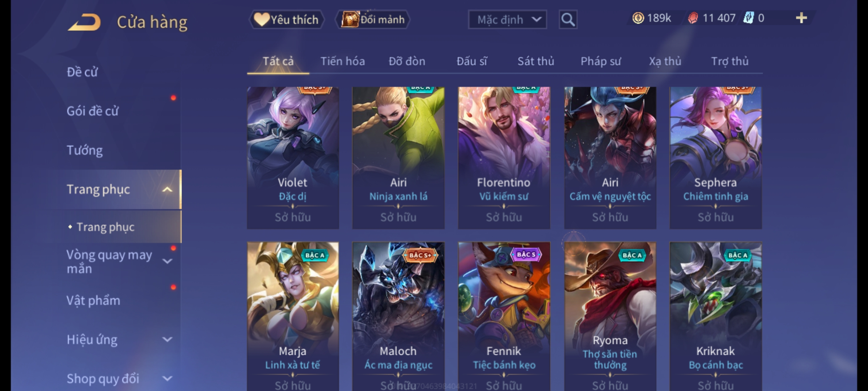Switch to the Tiến hóa tab
The image size is (868, 391).
point(342,61)
